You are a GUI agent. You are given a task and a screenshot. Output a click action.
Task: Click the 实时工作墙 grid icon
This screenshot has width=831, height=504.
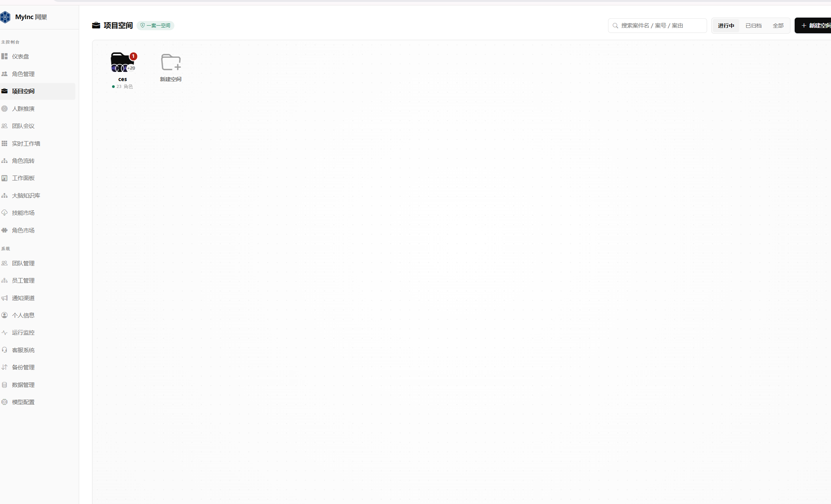coord(5,143)
